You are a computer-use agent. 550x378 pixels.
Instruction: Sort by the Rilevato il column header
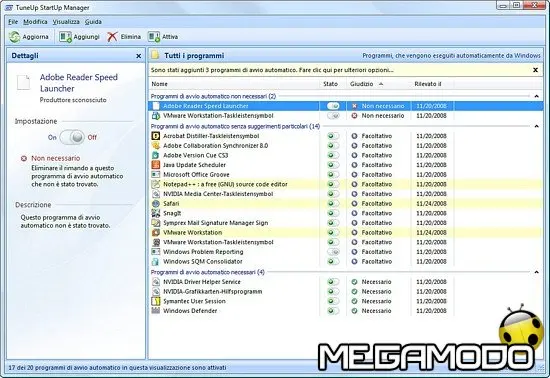pyautogui.click(x=432, y=84)
